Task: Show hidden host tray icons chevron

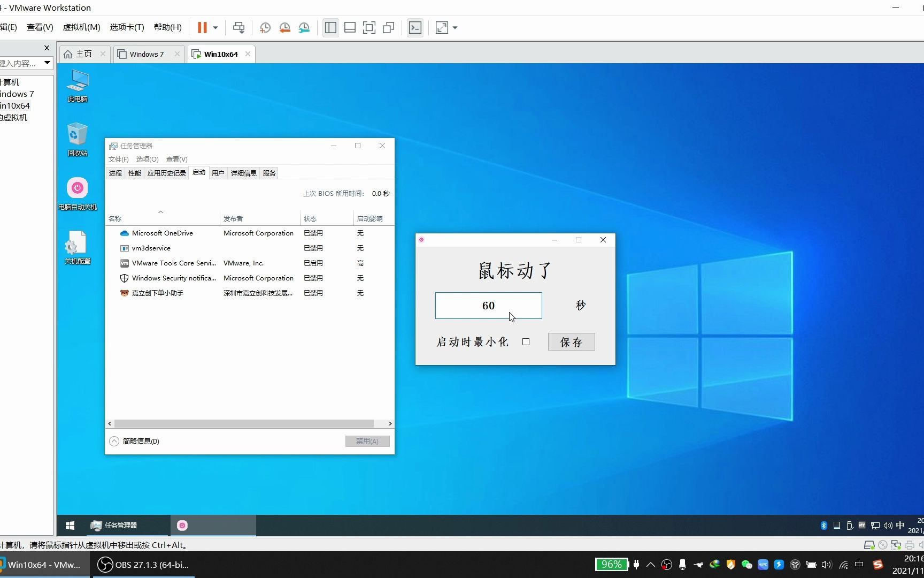Action: pos(651,565)
